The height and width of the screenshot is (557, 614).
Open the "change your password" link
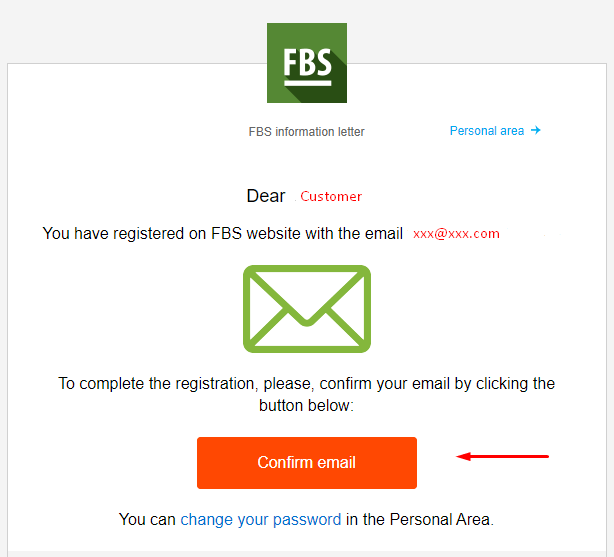(x=261, y=519)
